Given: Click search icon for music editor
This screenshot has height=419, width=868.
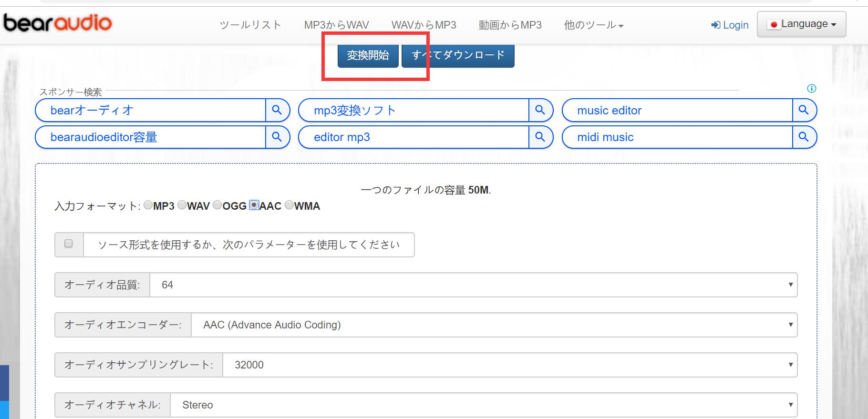Looking at the screenshot, I should [804, 110].
